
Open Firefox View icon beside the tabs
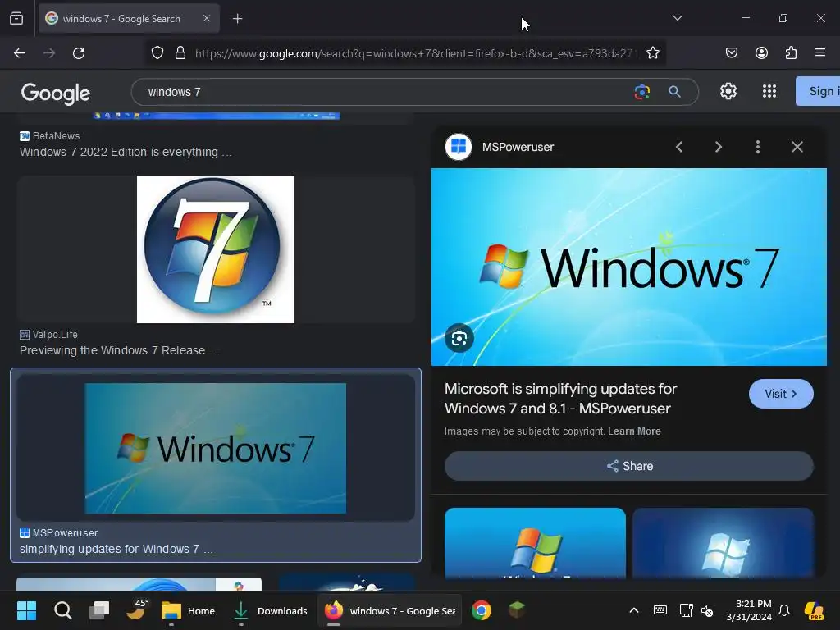(16, 19)
